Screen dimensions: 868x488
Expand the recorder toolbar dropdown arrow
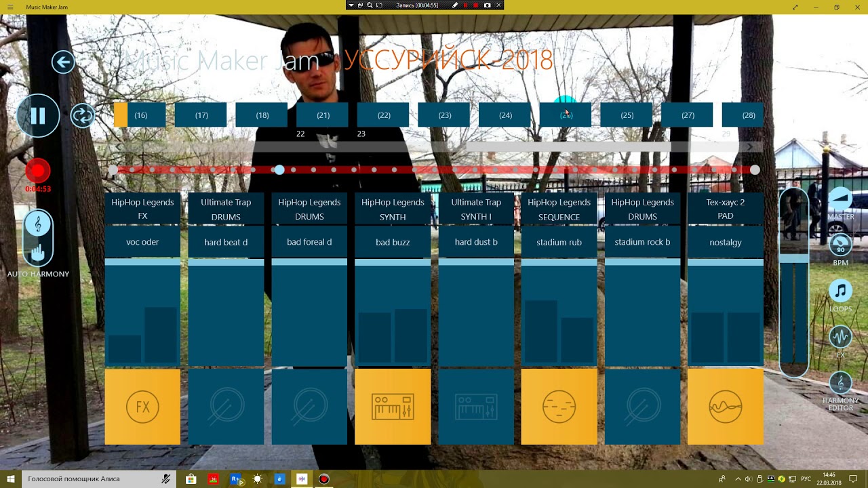[x=351, y=5]
